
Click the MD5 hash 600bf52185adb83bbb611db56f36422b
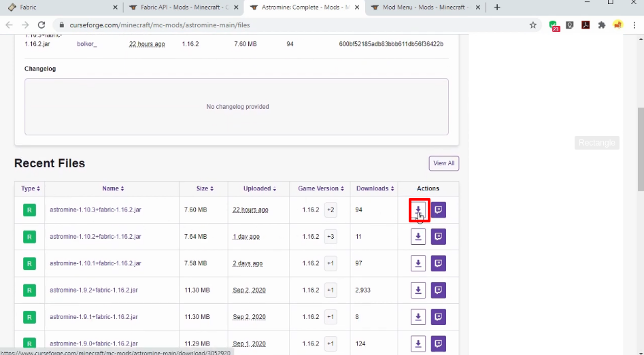pos(391,44)
